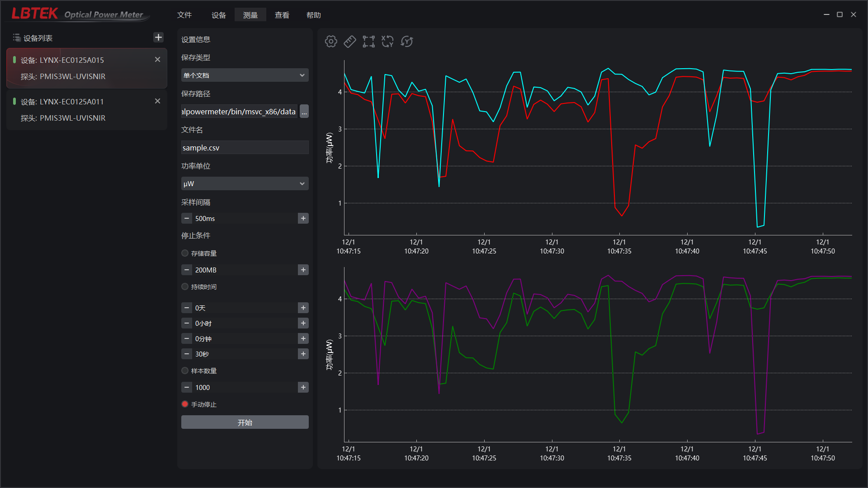868x488 pixels.
Task: Select the 样本数量 radio option
Action: (185, 371)
